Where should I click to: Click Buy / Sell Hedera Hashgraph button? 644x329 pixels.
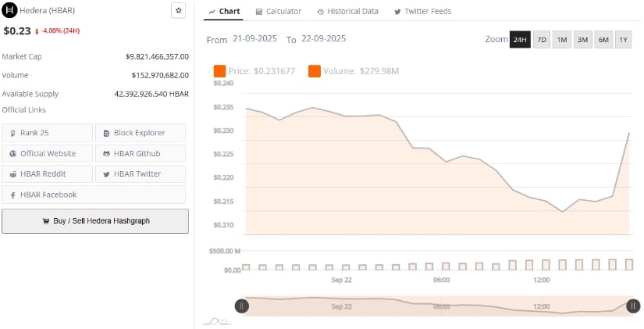94,221
